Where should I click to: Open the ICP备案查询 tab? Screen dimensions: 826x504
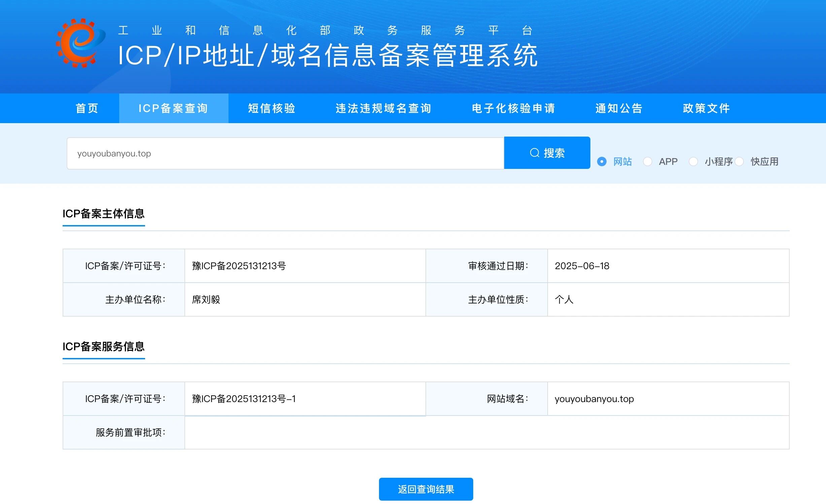173,108
